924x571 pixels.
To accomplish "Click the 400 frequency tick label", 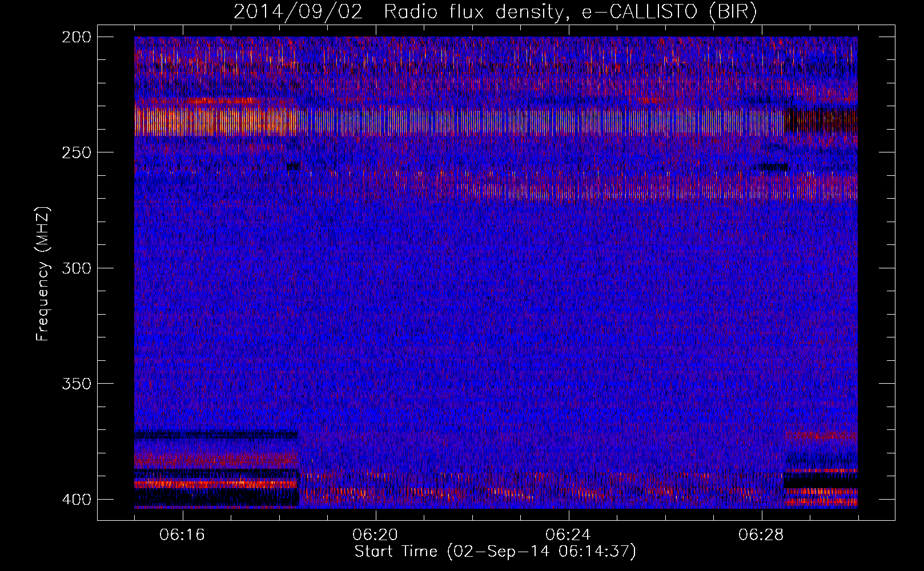I will pyautogui.click(x=76, y=500).
